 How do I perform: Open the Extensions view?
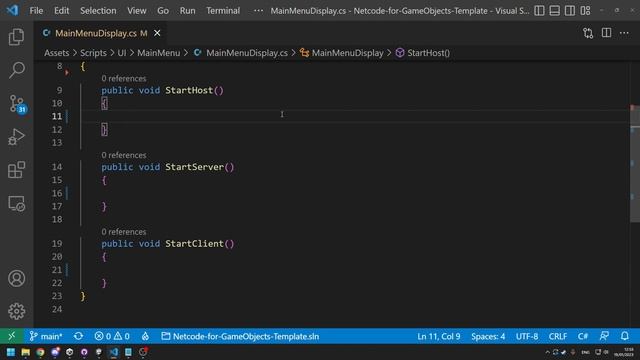click(x=16, y=170)
